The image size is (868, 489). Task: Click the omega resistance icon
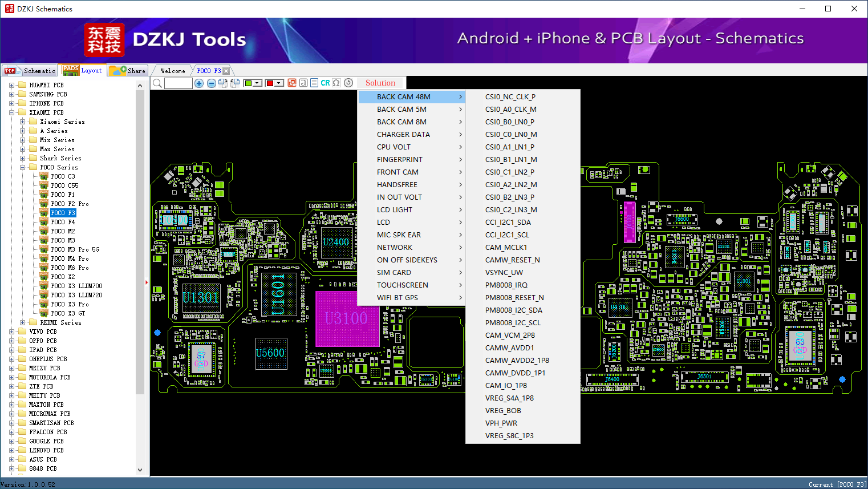pyautogui.click(x=336, y=83)
